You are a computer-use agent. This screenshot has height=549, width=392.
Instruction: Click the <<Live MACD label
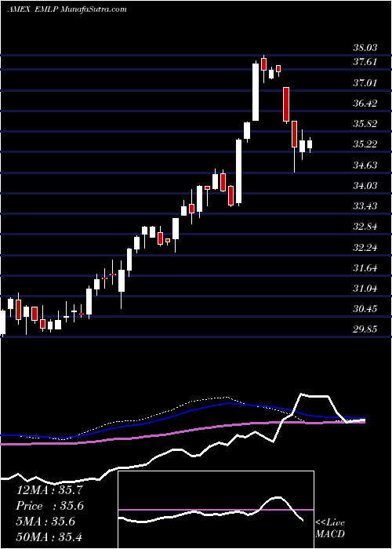(330, 529)
